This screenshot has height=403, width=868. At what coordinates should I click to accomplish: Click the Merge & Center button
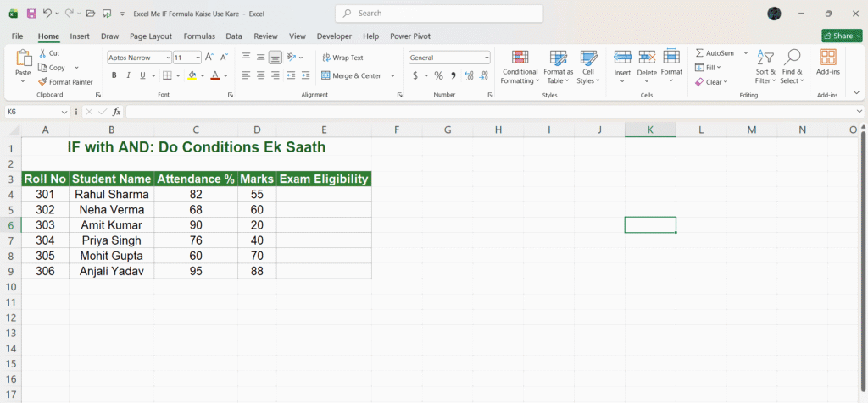point(352,75)
